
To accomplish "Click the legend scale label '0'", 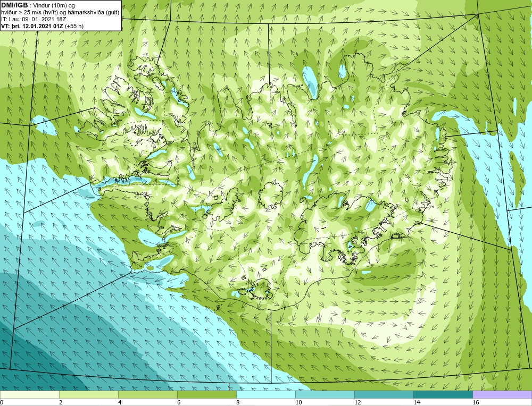I will point(2,402).
